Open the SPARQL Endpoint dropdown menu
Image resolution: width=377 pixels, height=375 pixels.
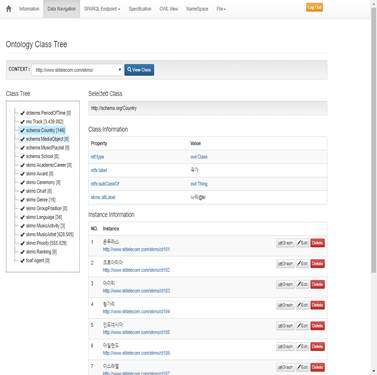[102, 9]
